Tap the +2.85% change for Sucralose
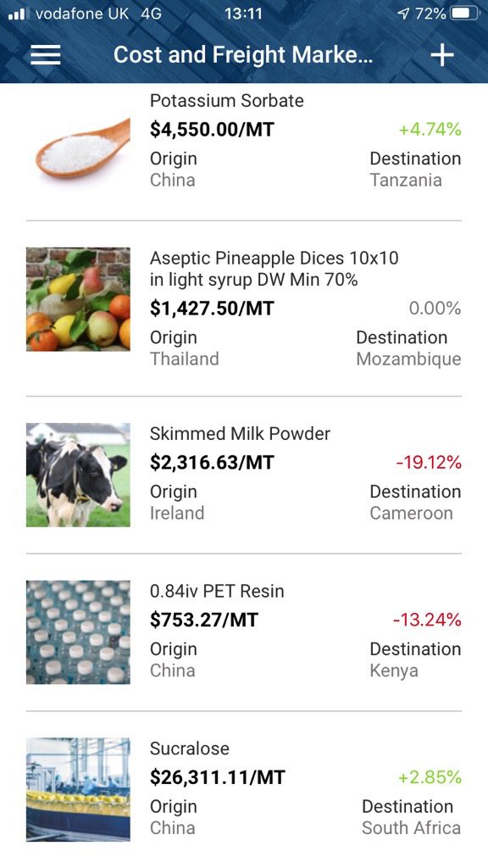Viewport: 488px width, 868px height. [x=430, y=777]
